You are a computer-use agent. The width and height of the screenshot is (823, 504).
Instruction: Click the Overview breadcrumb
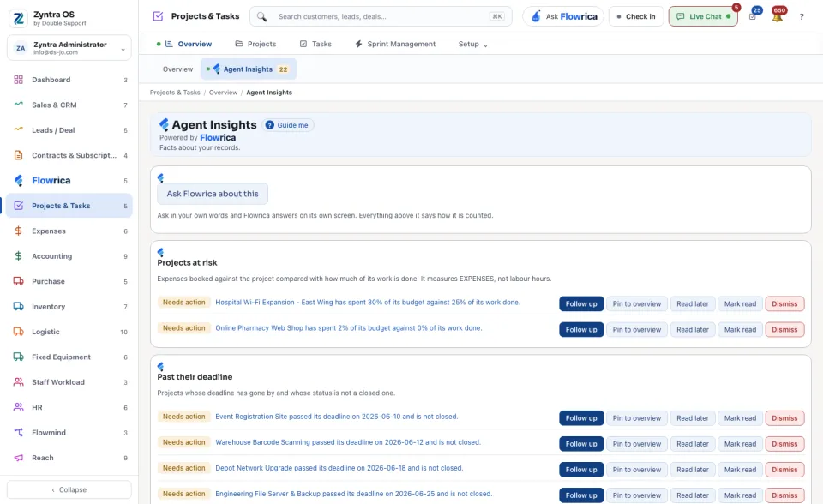223,93
